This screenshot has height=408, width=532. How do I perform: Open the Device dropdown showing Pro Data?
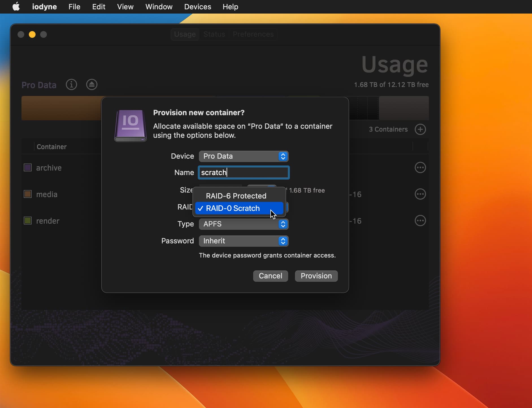[x=244, y=156]
